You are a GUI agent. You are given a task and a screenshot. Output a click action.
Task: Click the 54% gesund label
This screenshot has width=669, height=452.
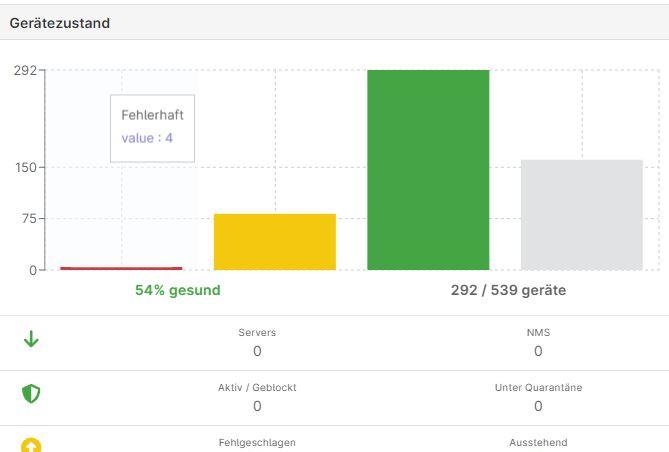click(x=178, y=290)
